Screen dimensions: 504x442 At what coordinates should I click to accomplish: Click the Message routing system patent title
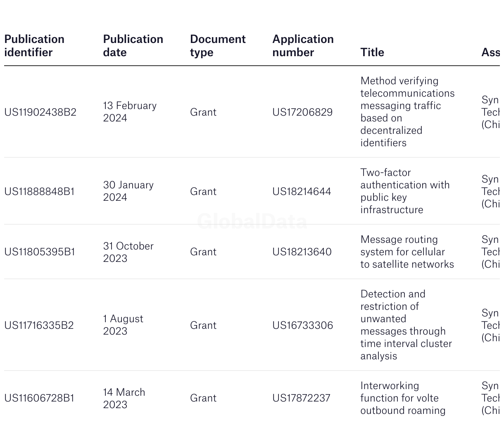pos(407,252)
